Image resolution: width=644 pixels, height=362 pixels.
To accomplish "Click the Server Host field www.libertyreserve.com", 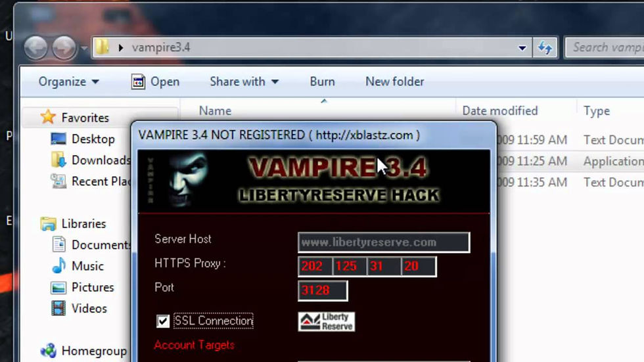I will click(384, 242).
